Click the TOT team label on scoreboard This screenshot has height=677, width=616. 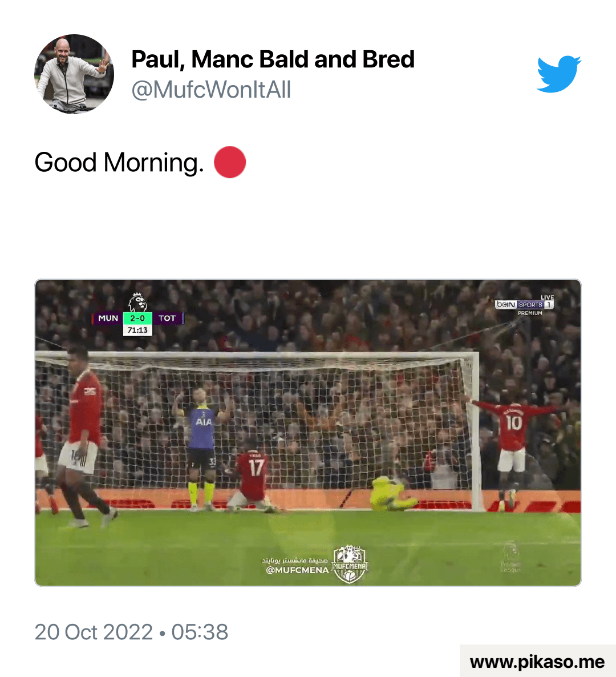(167, 318)
